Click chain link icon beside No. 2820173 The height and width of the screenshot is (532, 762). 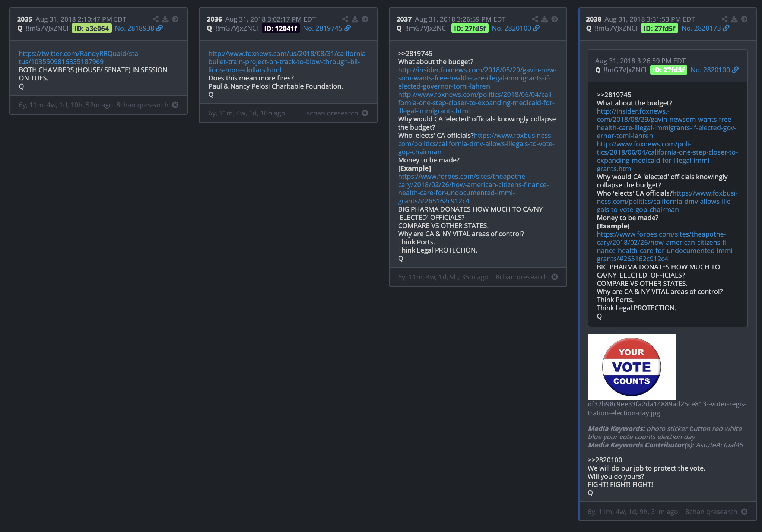tap(726, 28)
